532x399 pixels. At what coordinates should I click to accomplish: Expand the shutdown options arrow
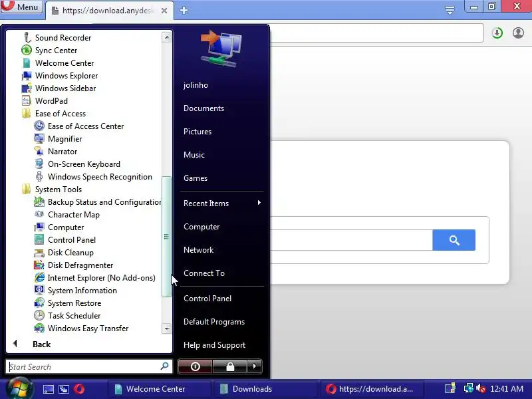tap(255, 366)
